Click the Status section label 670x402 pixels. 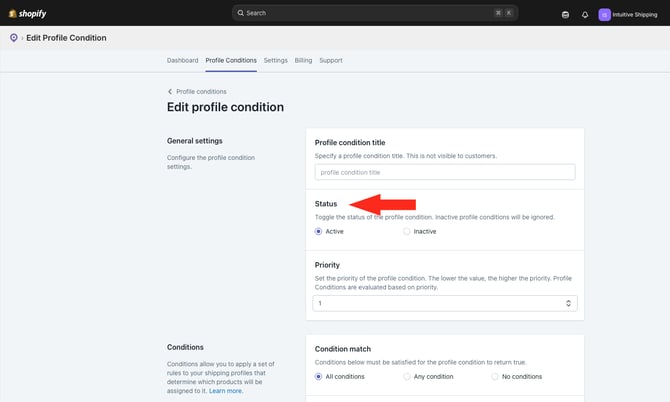click(326, 204)
